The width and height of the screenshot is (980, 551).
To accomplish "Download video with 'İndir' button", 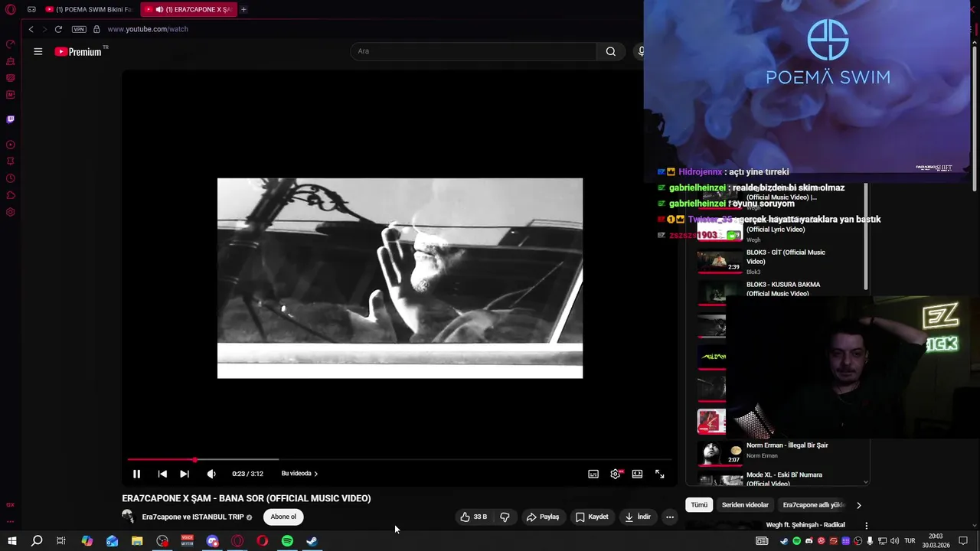I will click(638, 517).
